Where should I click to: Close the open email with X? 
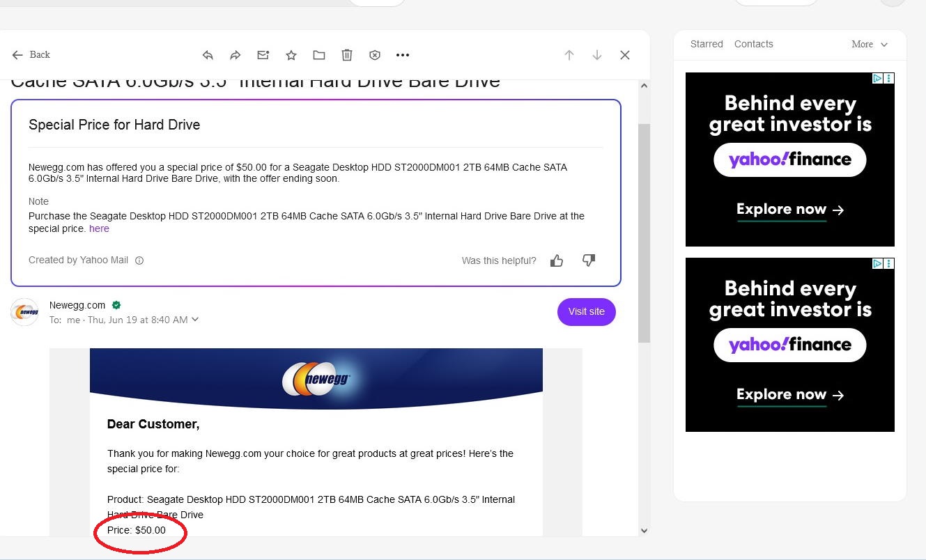tap(625, 55)
